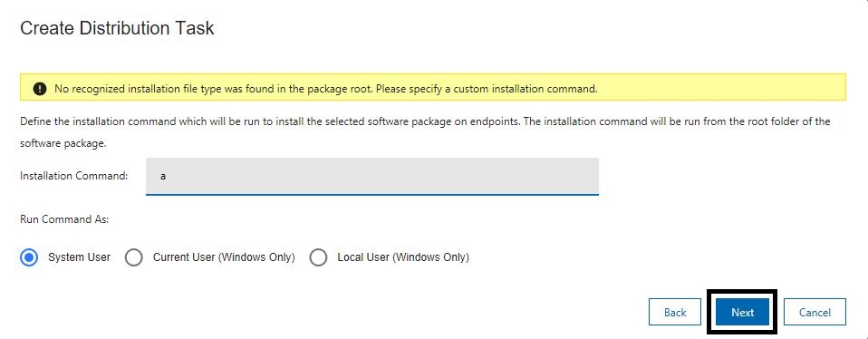Click the 'System User' label text
The image size is (868, 339).
pyautogui.click(x=79, y=257)
